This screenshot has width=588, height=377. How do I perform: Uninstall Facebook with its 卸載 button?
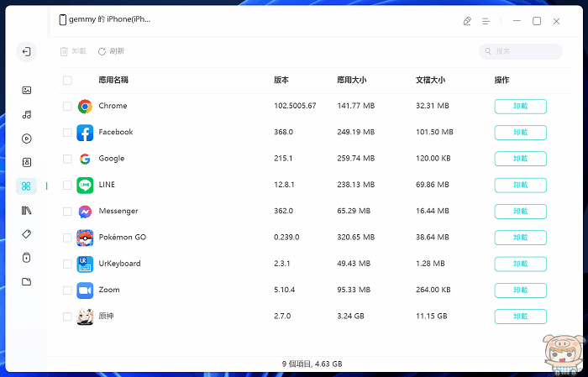pos(521,133)
